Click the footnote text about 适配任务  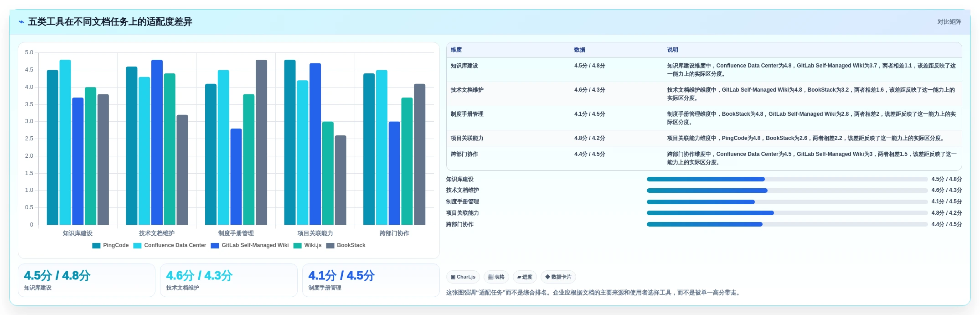pyautogui.click(x=594, y=293)
